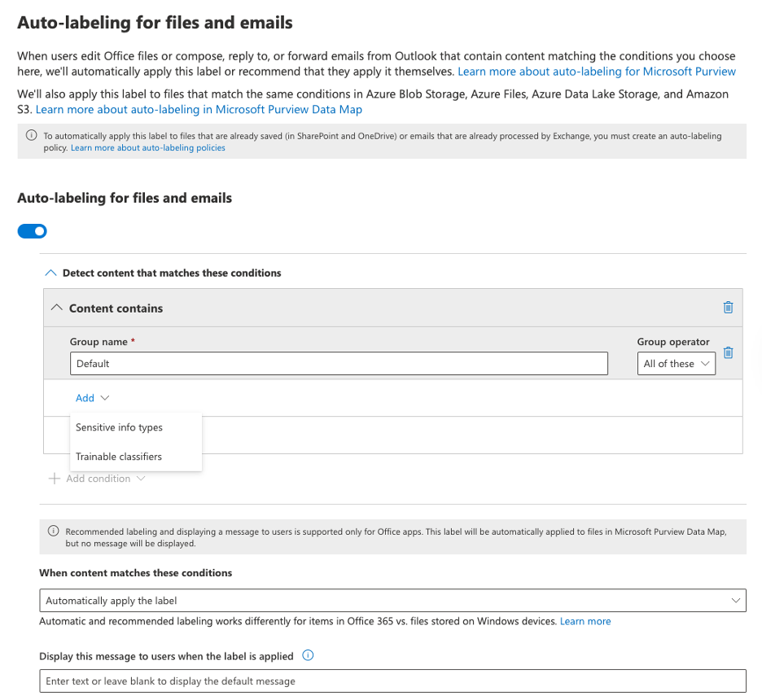Open Learn more about auto-labeling in Purview Data Map
The image size is (762, 700).
(199, 109)
